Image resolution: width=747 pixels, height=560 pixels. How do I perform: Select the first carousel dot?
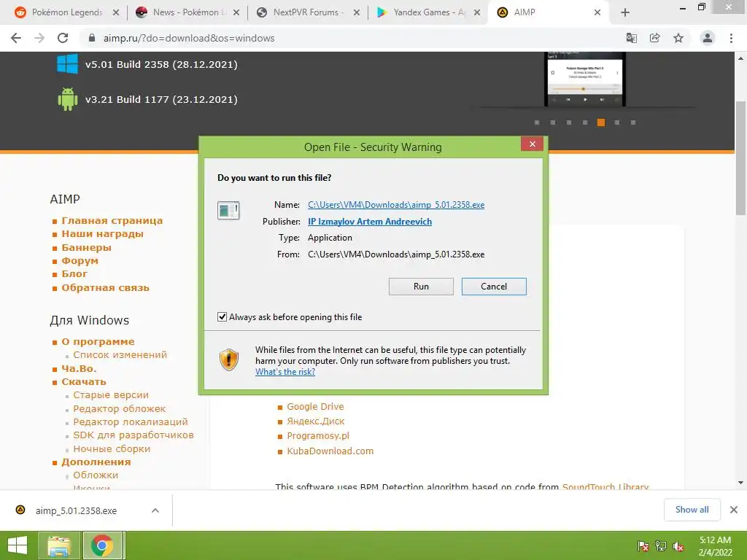(x=537, y=122)
